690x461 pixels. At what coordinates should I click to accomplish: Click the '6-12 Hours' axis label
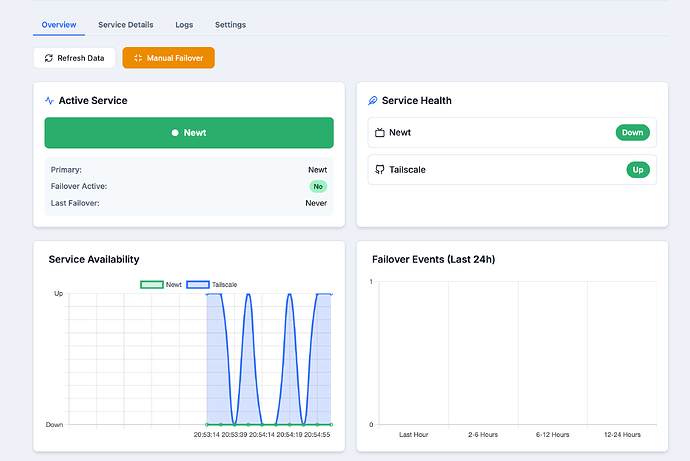pos(552,435)
